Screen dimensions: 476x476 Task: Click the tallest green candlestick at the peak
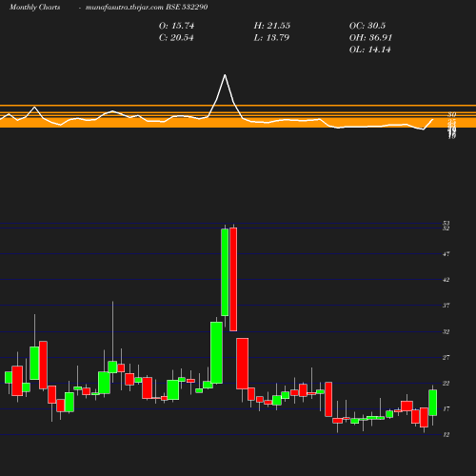tap(225, 272)
